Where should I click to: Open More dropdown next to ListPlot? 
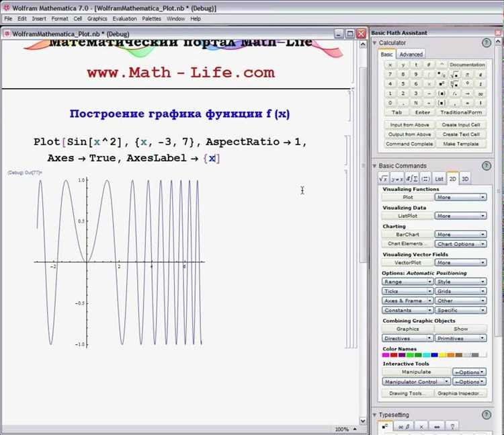pos(460,216)
